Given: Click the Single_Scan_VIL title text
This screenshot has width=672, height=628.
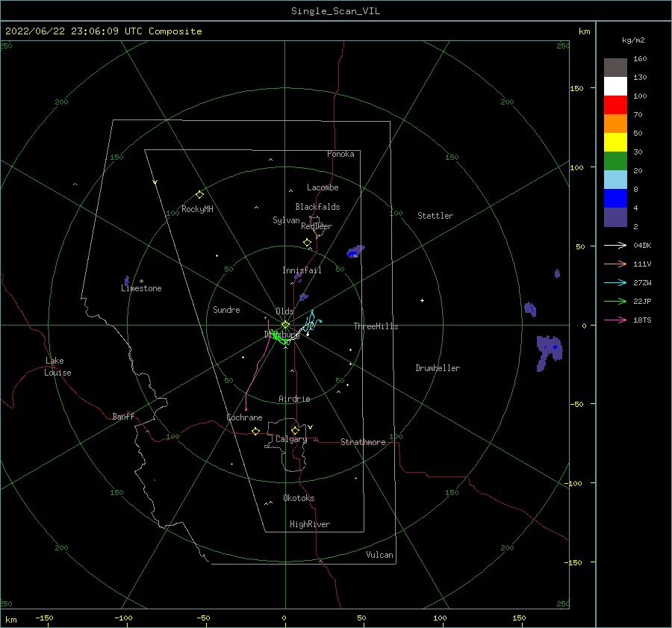Looking at the screenshot, I should pyautogui.click(x=335, y=11).
